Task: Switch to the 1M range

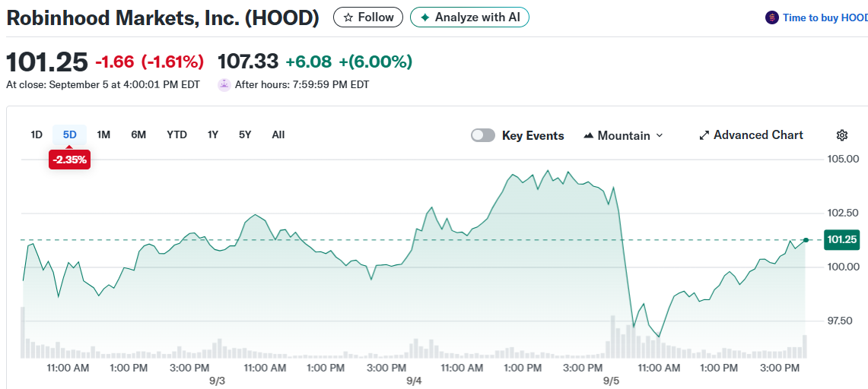Action: 103,134
